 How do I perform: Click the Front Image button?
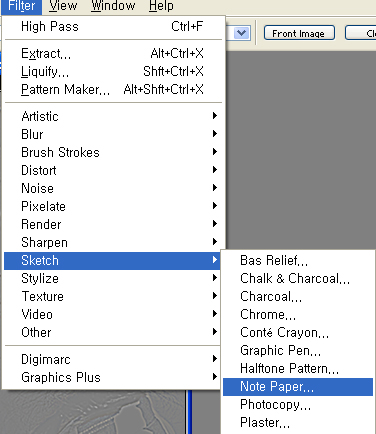point(299,33)
